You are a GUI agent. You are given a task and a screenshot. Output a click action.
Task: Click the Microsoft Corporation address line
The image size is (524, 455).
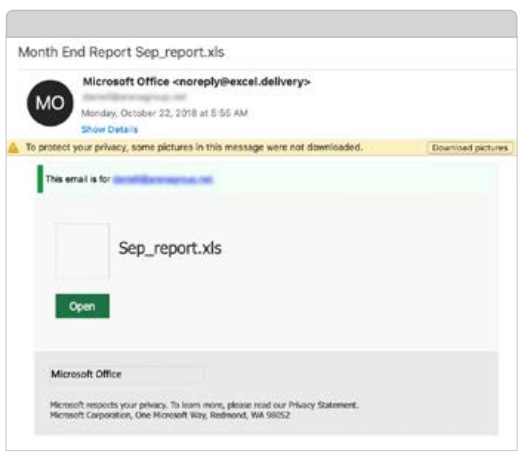click(x=170, y=415)
